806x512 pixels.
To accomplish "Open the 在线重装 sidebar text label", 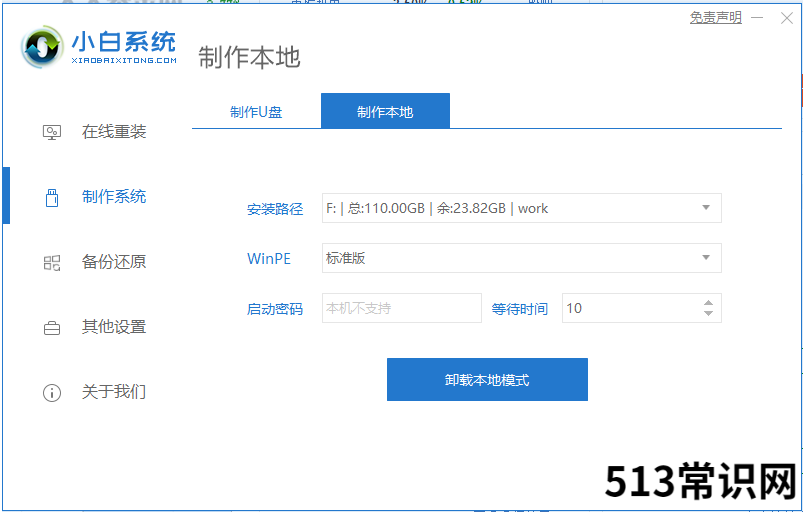I will [114, 132].
